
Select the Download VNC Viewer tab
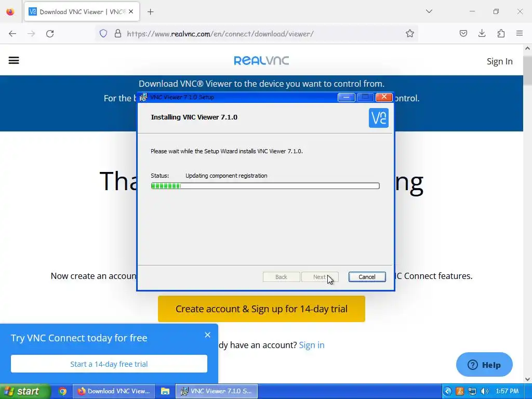tap(82, 12)
